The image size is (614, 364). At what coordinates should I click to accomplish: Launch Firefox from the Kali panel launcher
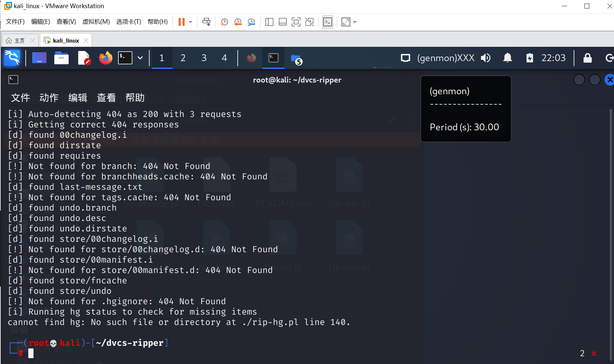pyautogui.click(x=105, y=58)
